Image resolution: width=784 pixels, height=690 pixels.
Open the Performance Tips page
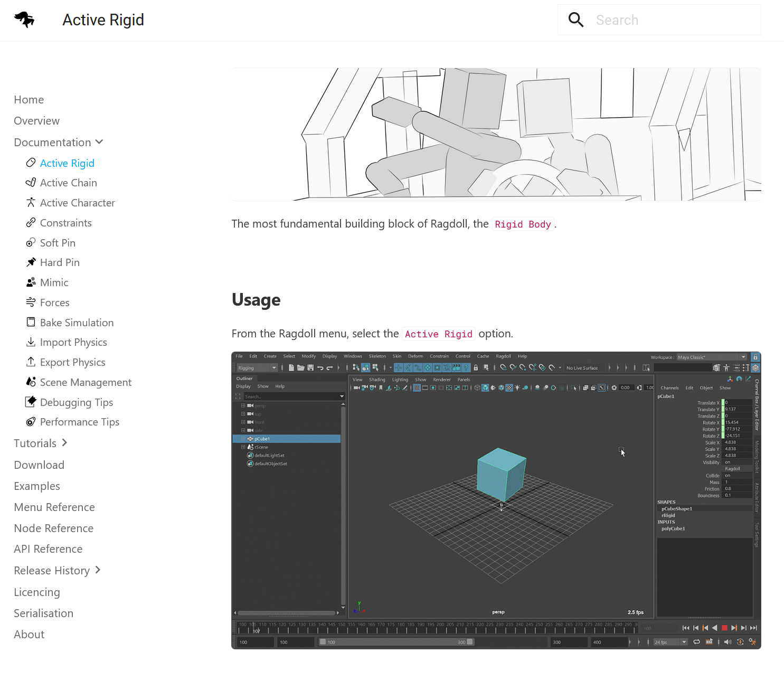pos(79,422)
